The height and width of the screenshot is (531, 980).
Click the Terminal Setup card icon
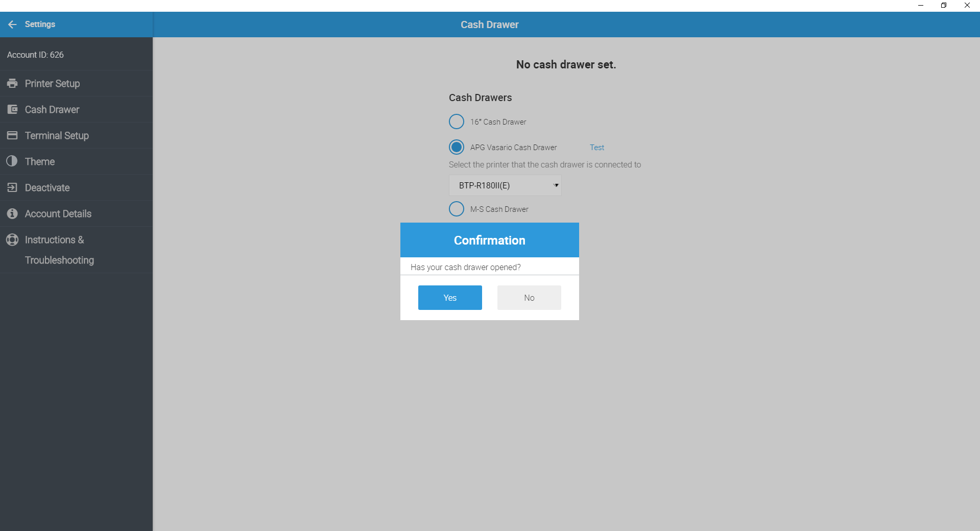pos(12,135)
